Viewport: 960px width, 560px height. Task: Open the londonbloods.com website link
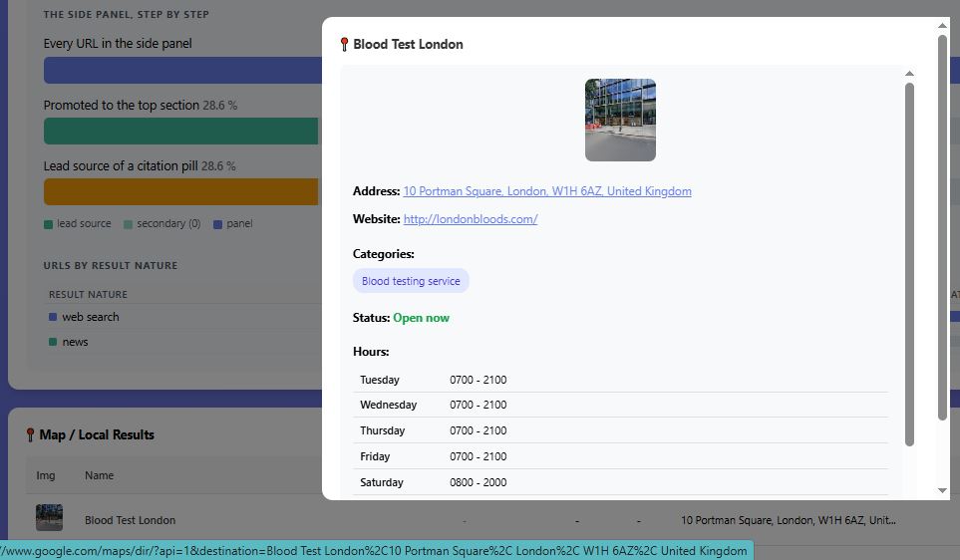pos(471,219)
